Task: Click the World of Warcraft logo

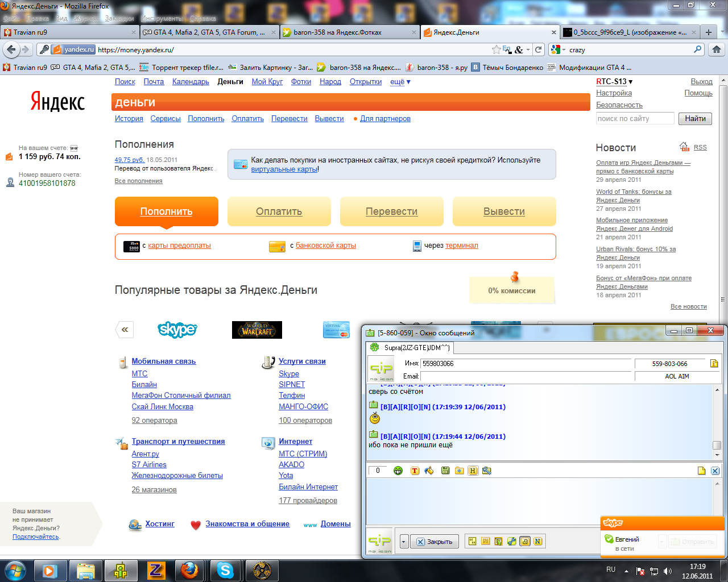Action: [257, 330]
